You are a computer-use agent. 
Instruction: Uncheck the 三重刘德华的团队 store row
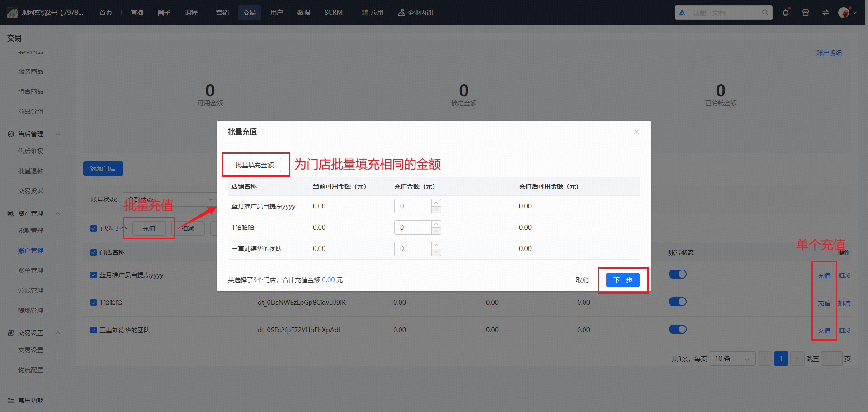pos(94,330)
